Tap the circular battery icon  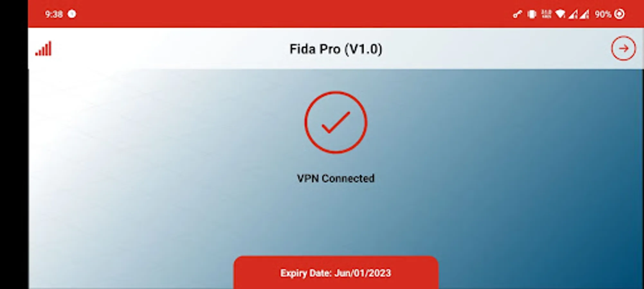coord(619,14)
